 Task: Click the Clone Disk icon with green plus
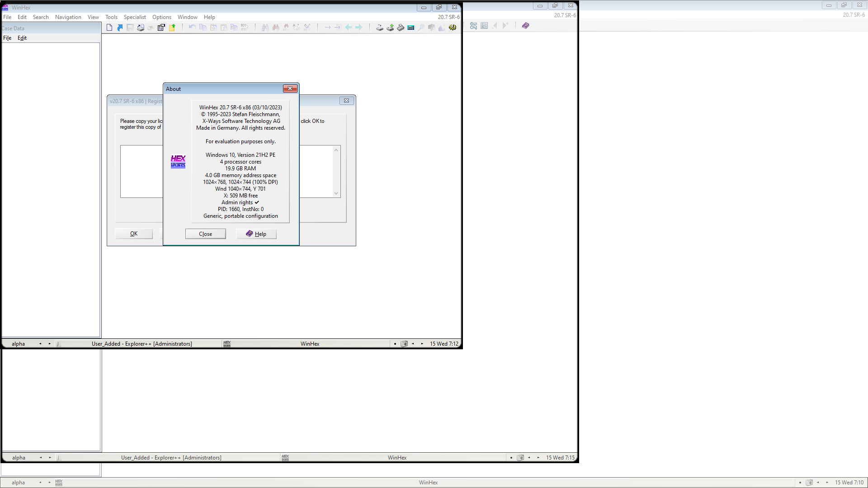[390, 28]
